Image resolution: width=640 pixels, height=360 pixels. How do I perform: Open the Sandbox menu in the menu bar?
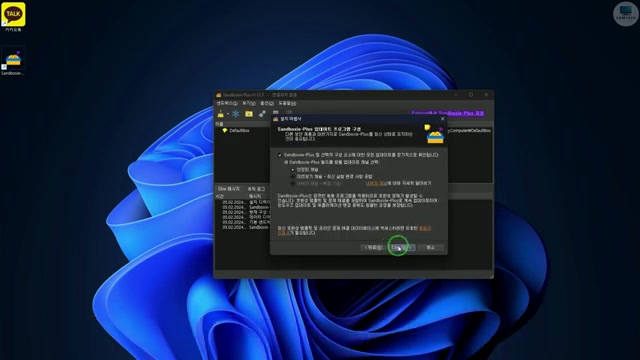(x=227, y=104)
